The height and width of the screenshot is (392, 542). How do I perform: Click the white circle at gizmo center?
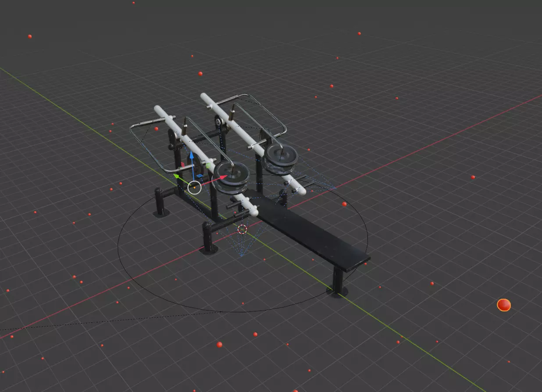click(x=194, y=187)
